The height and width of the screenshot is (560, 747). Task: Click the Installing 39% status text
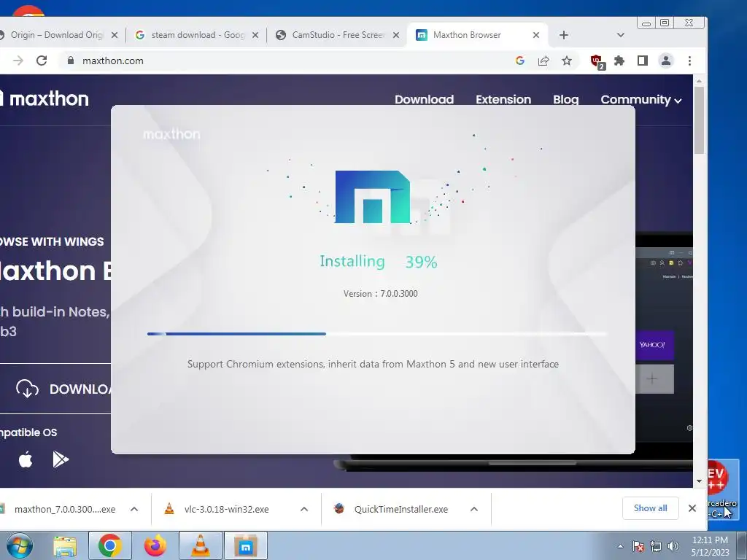point(379,262)
